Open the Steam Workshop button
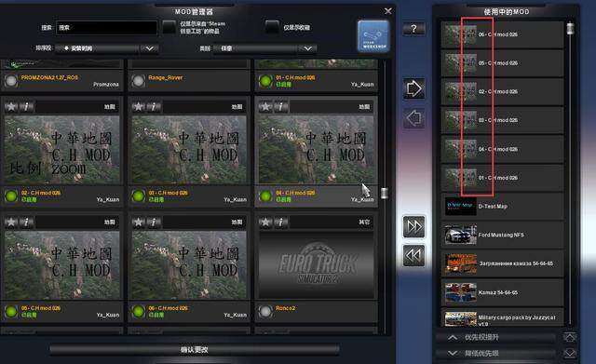 [x=372, y=36]
